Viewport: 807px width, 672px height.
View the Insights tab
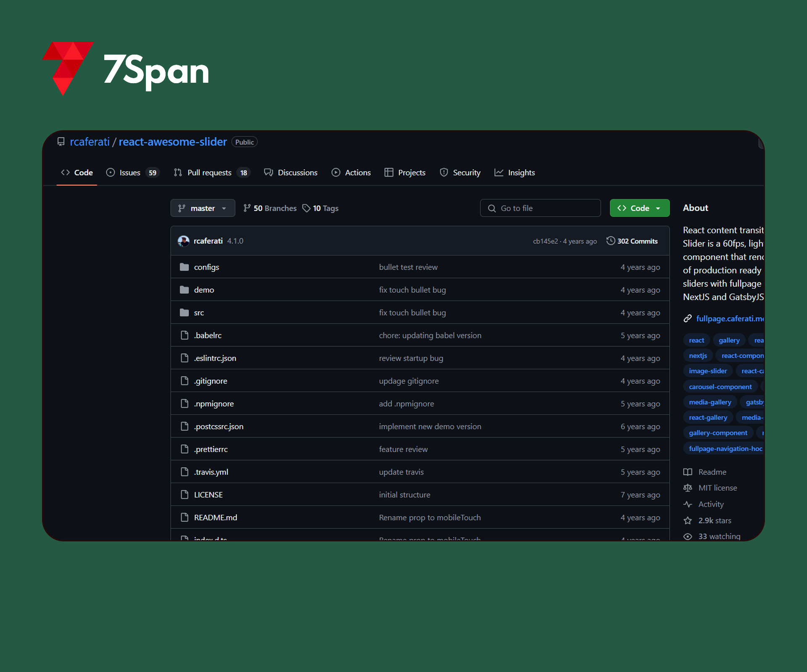[514, 173]
